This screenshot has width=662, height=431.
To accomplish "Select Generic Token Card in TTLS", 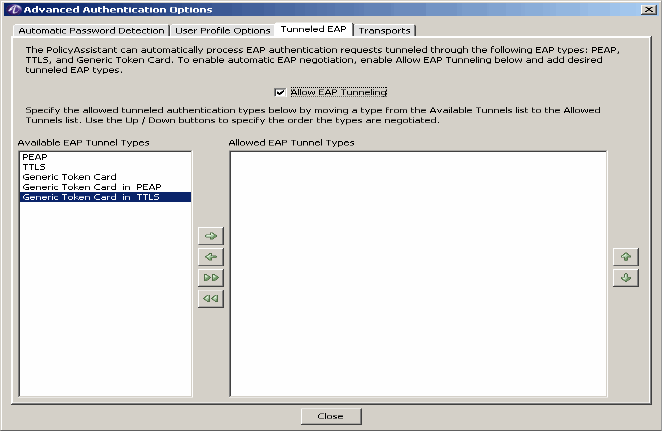I will tap(105, 197).
